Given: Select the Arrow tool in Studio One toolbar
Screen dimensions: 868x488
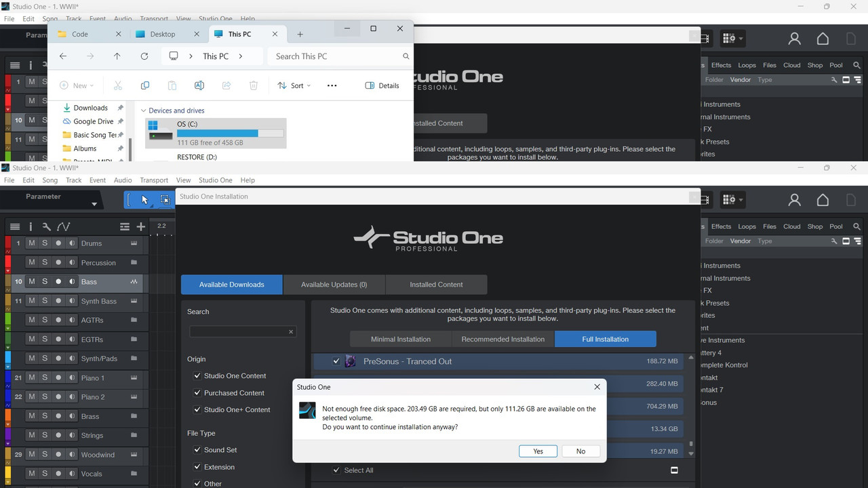Looking at the screenshot, I should click(144, 199).
